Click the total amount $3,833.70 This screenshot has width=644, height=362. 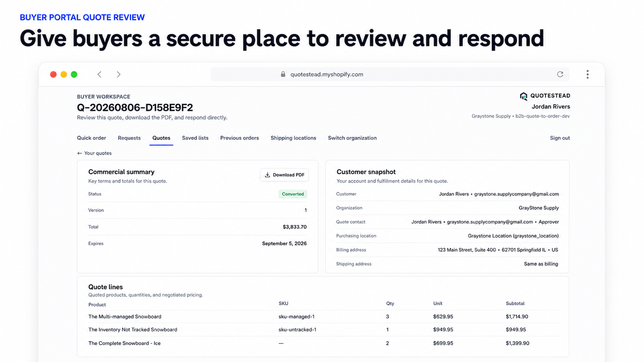295,227
